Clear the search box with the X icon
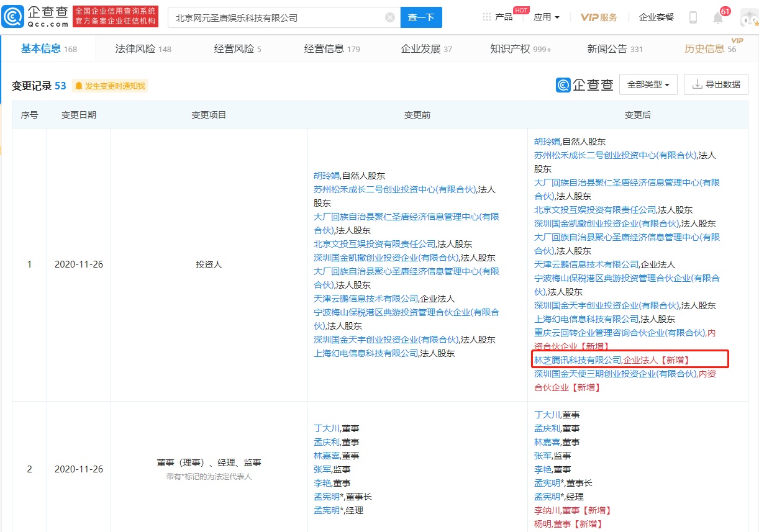Screen dimensions: 759x532 tap(390, 17)
